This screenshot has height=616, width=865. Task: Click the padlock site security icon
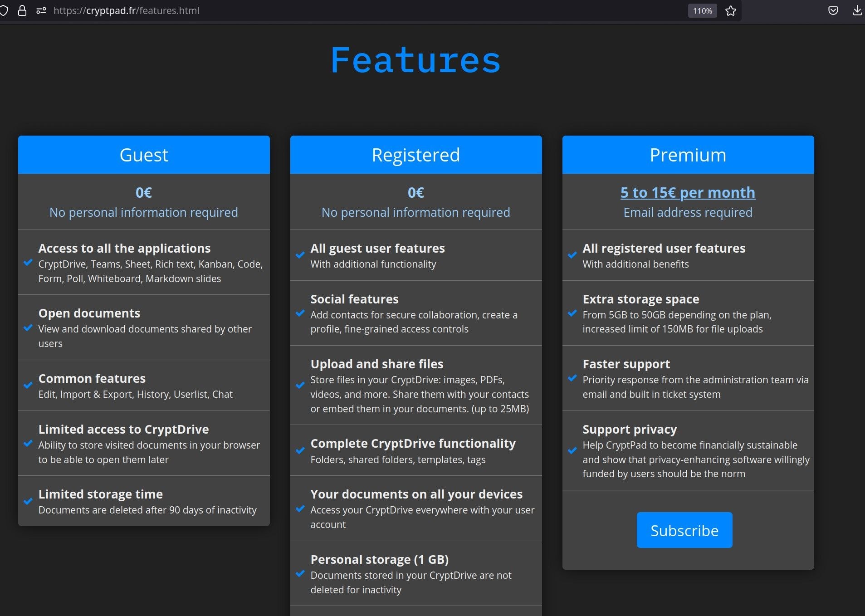click(x=22, y=10)
